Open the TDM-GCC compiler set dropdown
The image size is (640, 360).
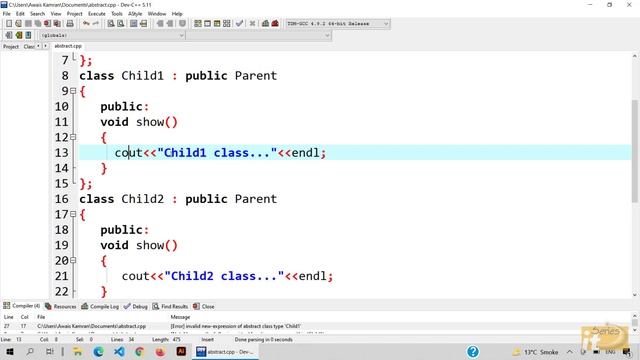tap(338, 24)
